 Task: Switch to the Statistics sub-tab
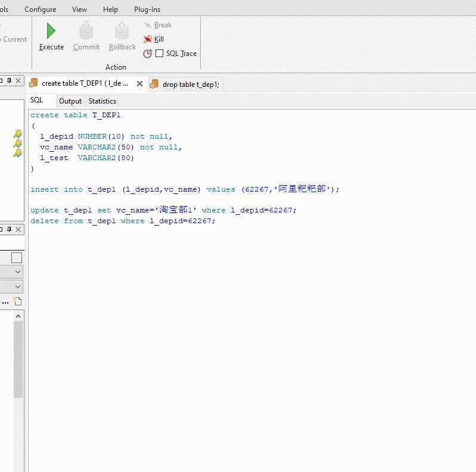[102, 101]
